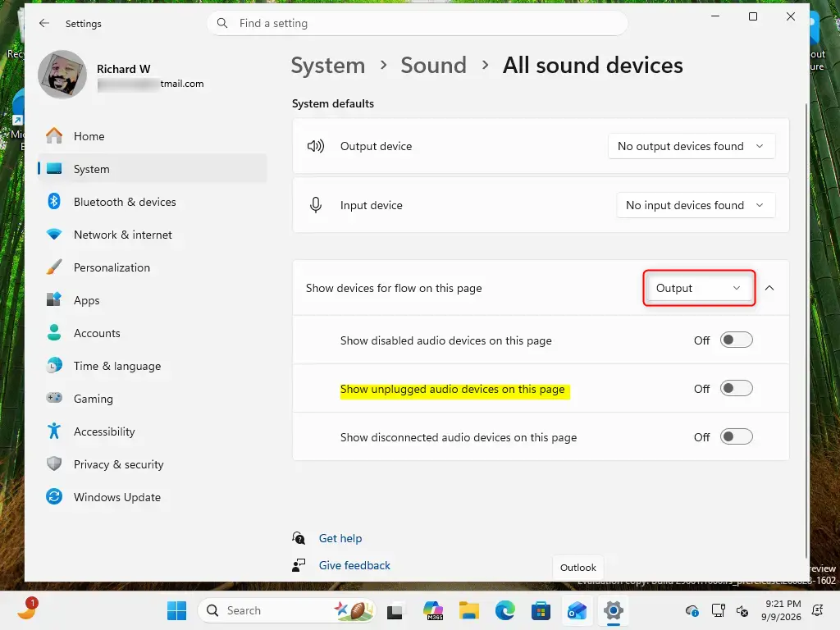The width and height of the screenshot is (840, 630).
Task: Click the Bluetooth icon in sidebar
Action: click(54, 202)
